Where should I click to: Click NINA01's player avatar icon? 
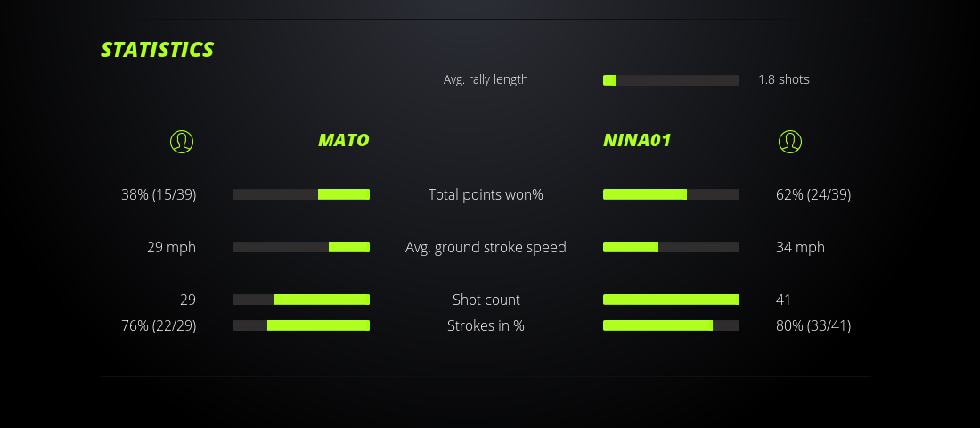coord(790,141)
